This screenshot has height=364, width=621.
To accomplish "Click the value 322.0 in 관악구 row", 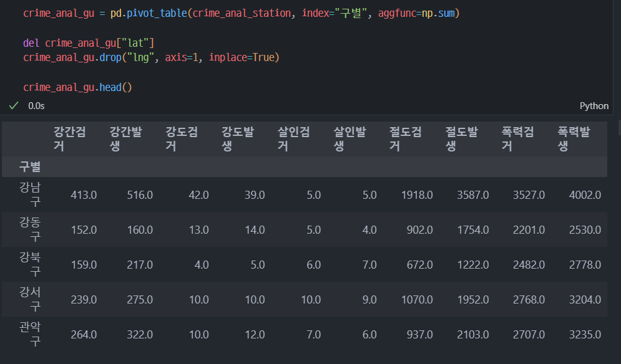I will pos(140,334).
